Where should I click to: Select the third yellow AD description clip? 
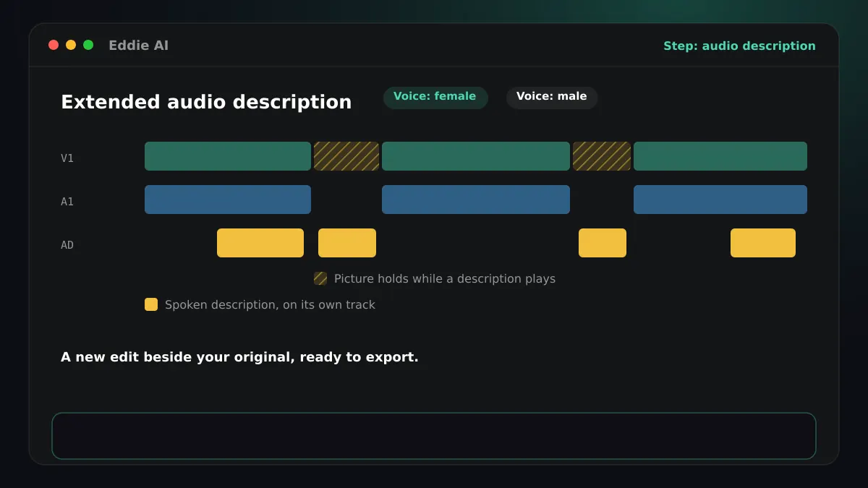coord(603,243)
